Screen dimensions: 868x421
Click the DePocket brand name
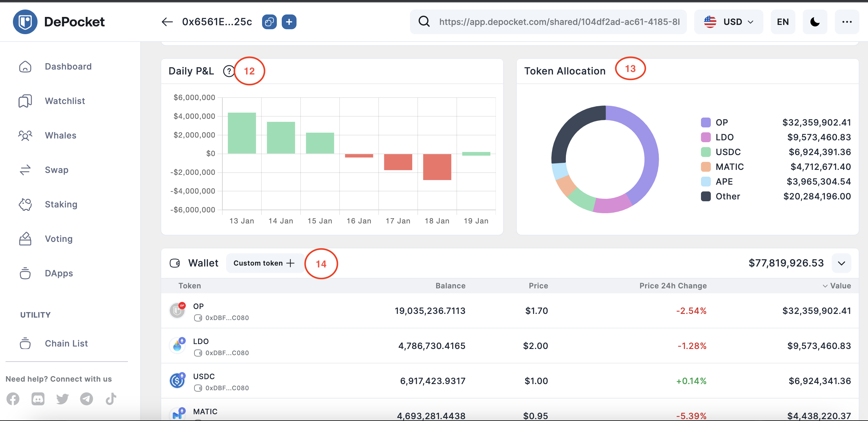point(74,22)
